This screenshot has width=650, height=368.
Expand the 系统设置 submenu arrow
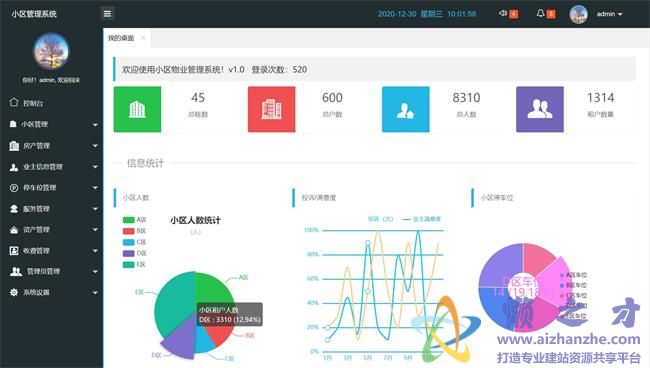pyautogui.click(x=95, y=292)
